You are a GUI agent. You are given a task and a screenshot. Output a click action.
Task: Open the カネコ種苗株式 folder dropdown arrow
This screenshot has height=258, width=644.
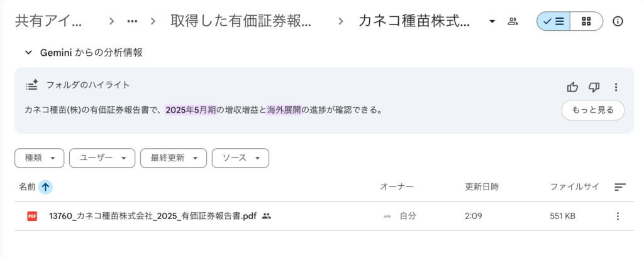coord(492,21)
